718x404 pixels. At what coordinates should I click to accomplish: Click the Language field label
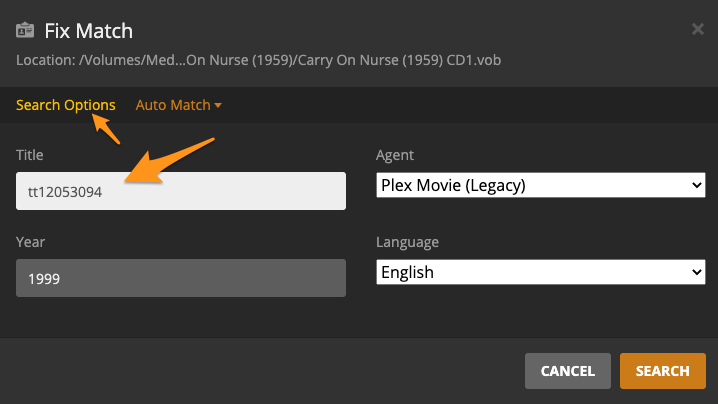(x=407, y=242)
